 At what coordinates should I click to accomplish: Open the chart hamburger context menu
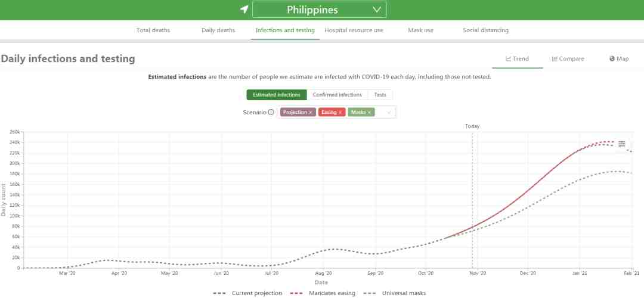pos(622,144)
